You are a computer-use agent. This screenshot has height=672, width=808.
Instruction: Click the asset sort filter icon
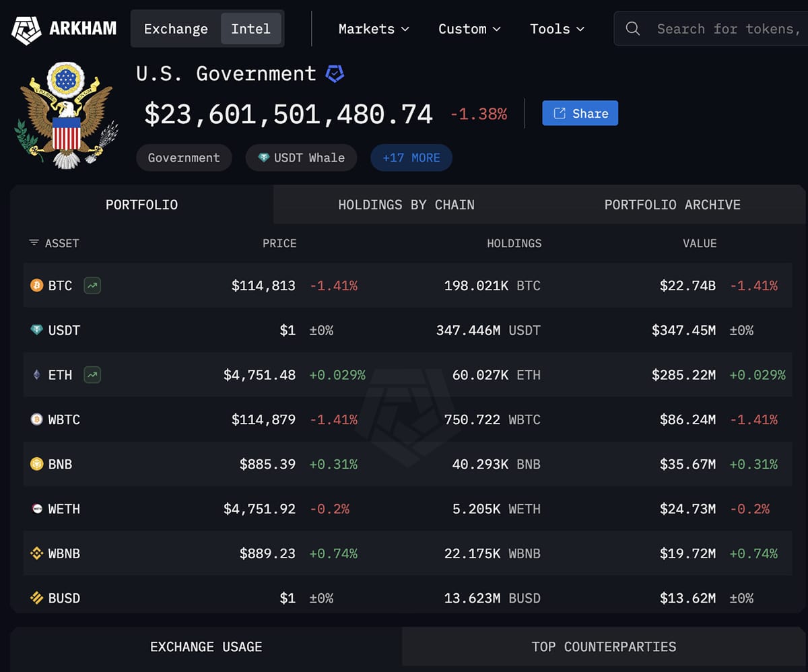pyautogui.click(x=34, y=242)
